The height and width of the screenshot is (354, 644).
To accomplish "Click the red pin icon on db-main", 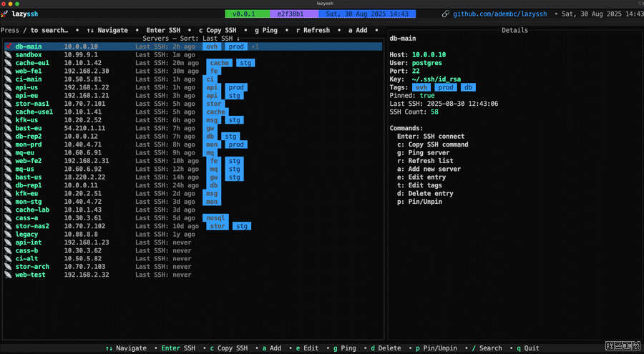I will [8, 46].
